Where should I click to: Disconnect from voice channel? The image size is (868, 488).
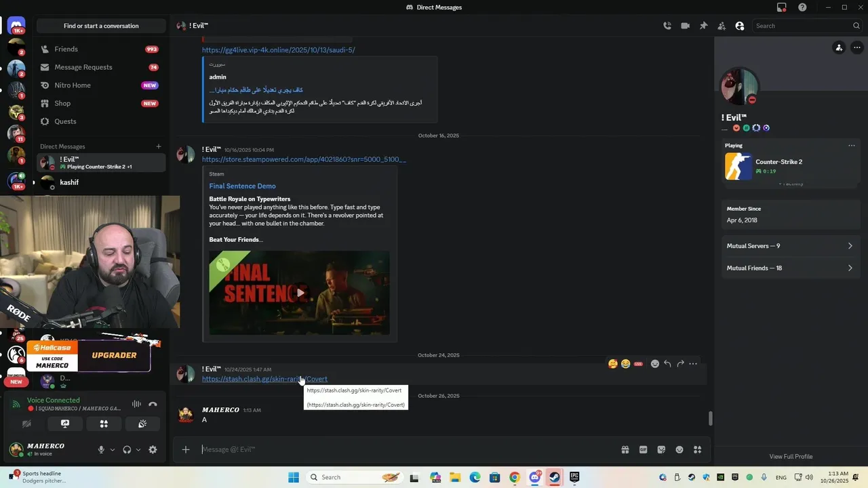153,404
